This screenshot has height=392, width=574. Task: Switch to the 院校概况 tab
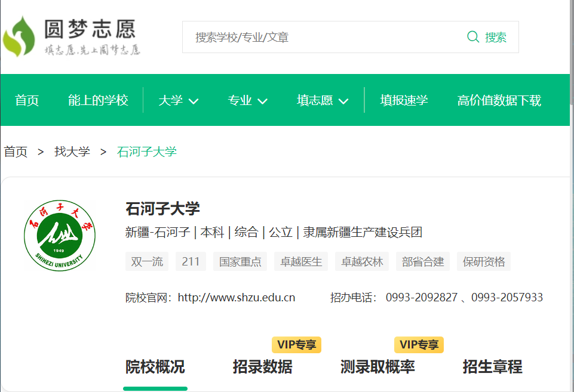pos(155,367)
